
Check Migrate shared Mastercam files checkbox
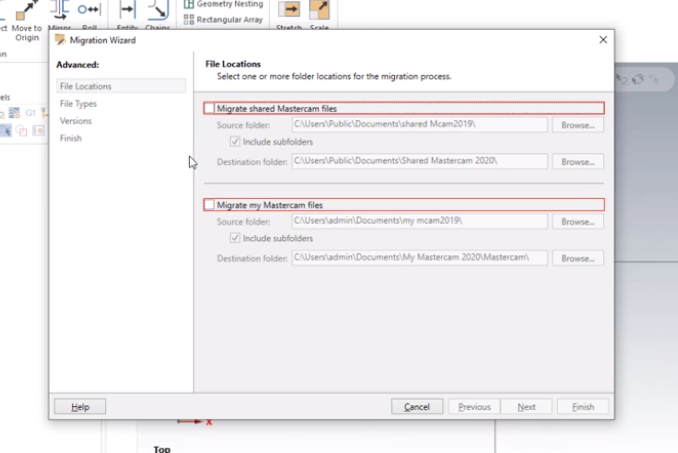tap(210, 108)
